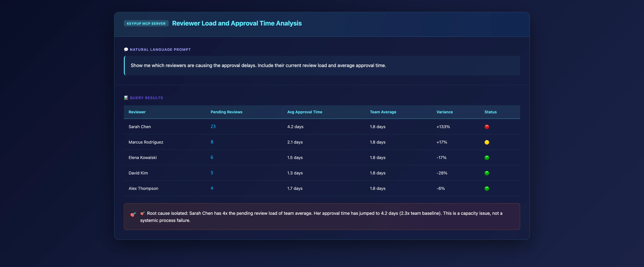Image resolution: width=644 pixels, height=267 pixels.
Task: Click the 1.3 days approval time
Action: [295, 173]
